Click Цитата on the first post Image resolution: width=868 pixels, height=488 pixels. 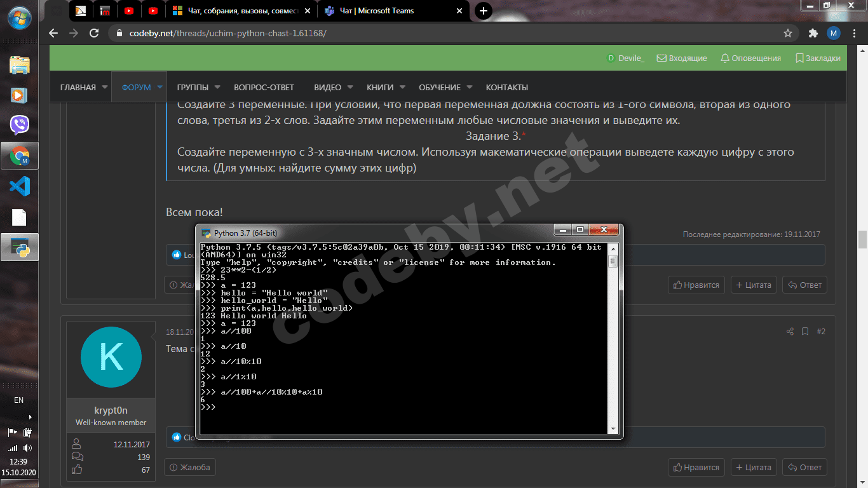pyautogui.click(x=754, y=285)
